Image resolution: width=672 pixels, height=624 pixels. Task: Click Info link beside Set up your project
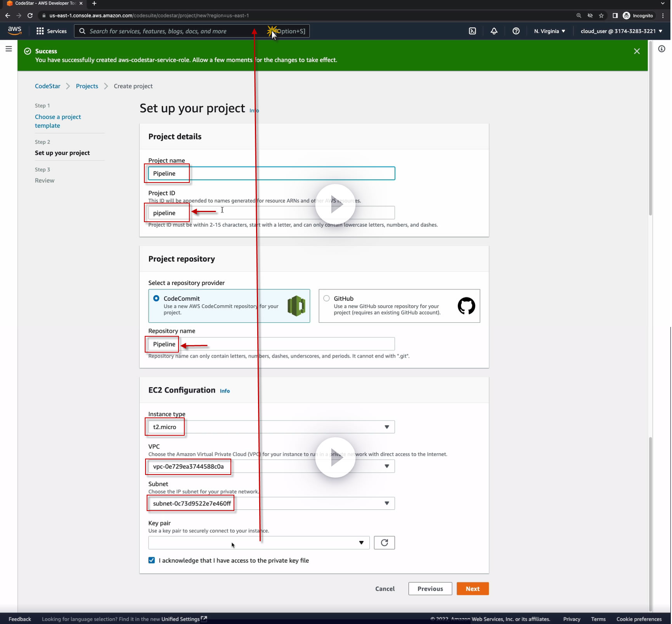pos(254,111)
